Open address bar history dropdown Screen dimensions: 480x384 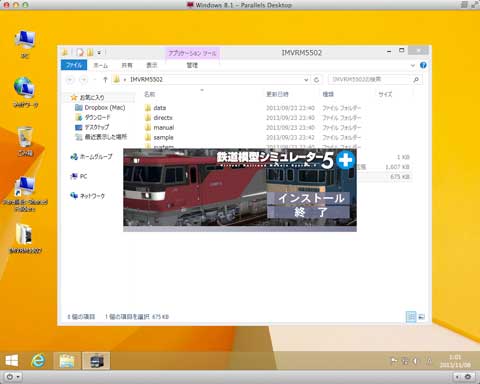[306, 80]
